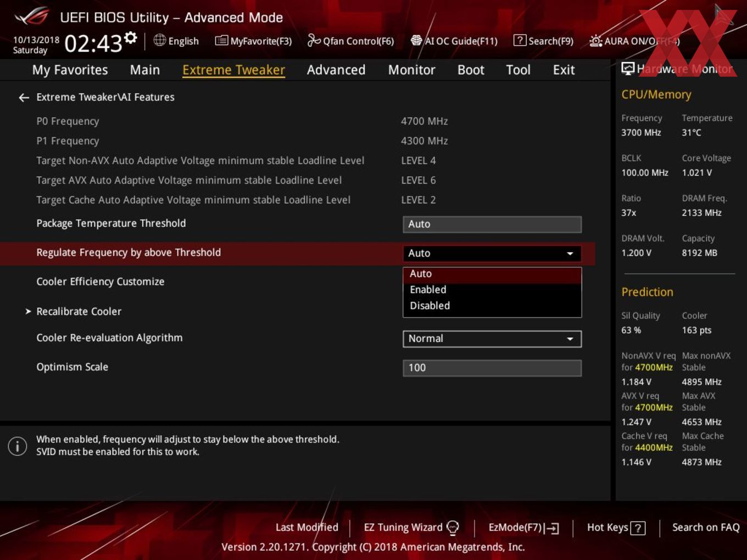The width and height of the screenshot is (747, 560).
Task: Click the 4300 MHz P1 value
Action: click(x=424, y=141)
